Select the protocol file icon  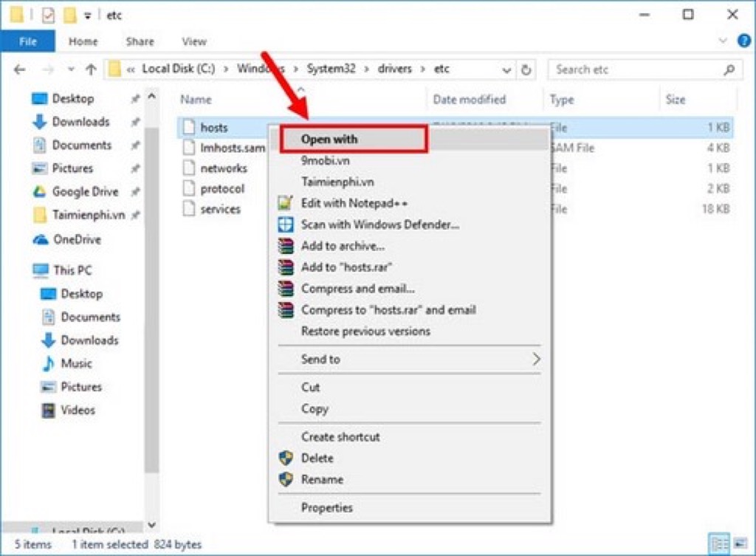pyautogui.click(x=189, y=188)
